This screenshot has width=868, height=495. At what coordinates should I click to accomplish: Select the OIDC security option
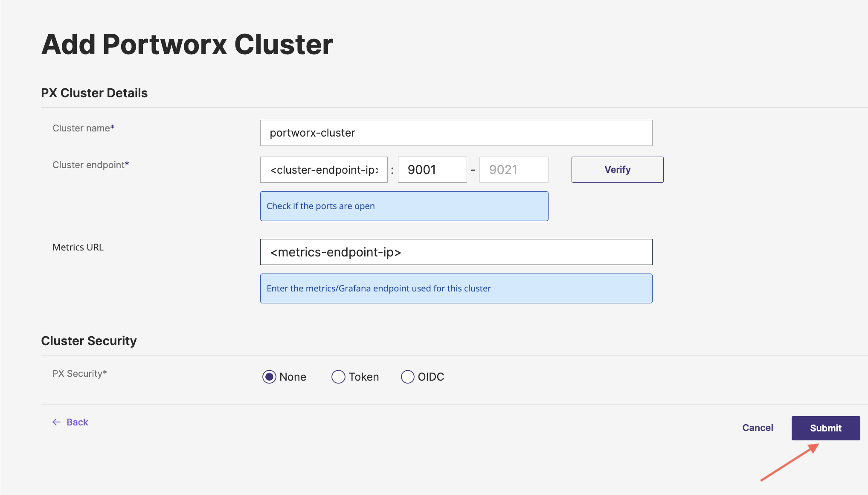point(407,377)
